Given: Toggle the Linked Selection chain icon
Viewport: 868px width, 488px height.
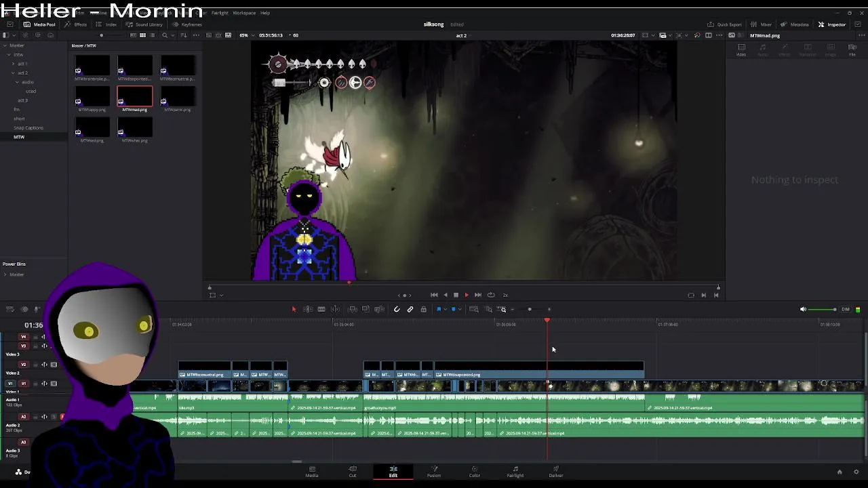Looking at the screenshot, I should [410, 309].
